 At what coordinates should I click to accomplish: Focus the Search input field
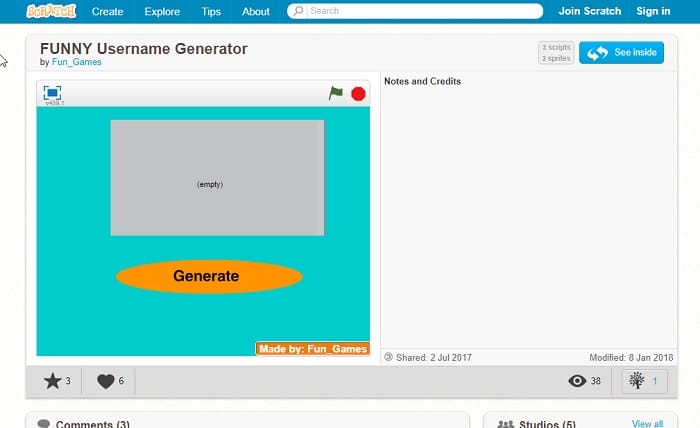tap(415, 11)
